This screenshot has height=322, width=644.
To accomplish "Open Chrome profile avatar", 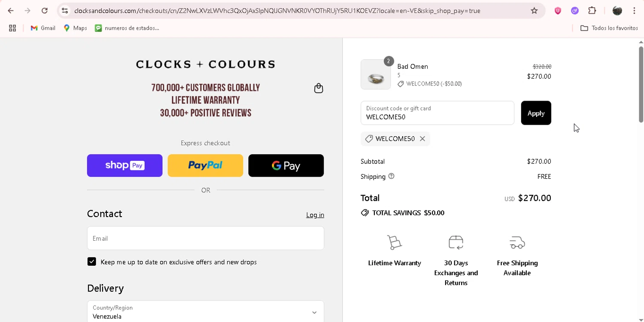I will (x=617, y=11).
